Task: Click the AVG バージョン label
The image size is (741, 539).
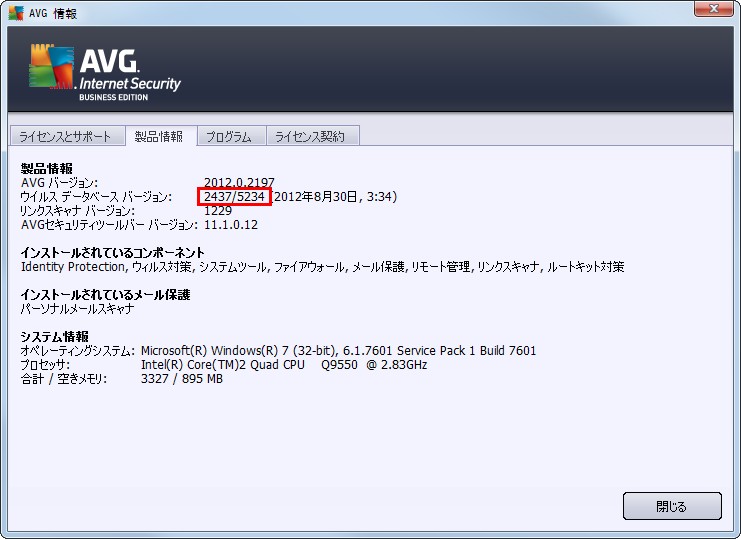Action: (59, 182)
